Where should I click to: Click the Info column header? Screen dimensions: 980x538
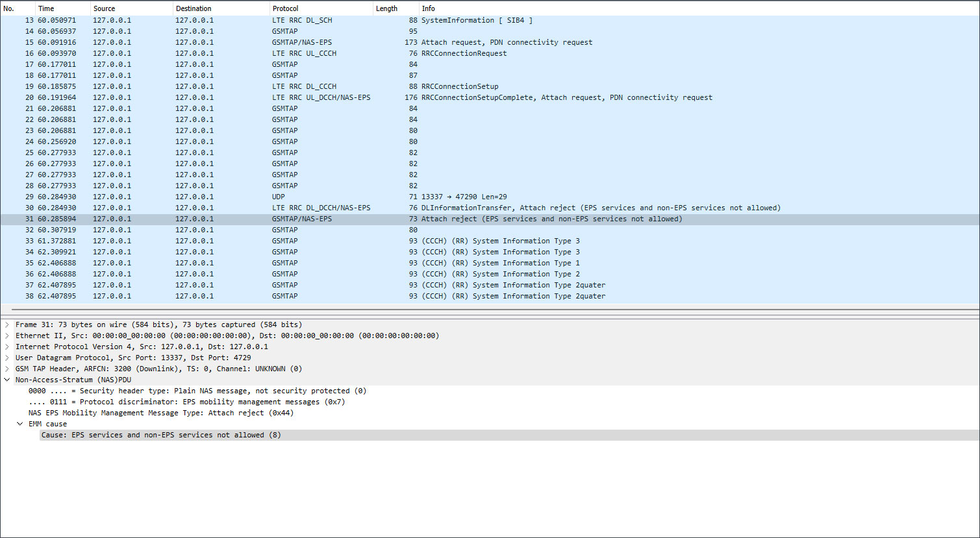click(x=428, y=8)
